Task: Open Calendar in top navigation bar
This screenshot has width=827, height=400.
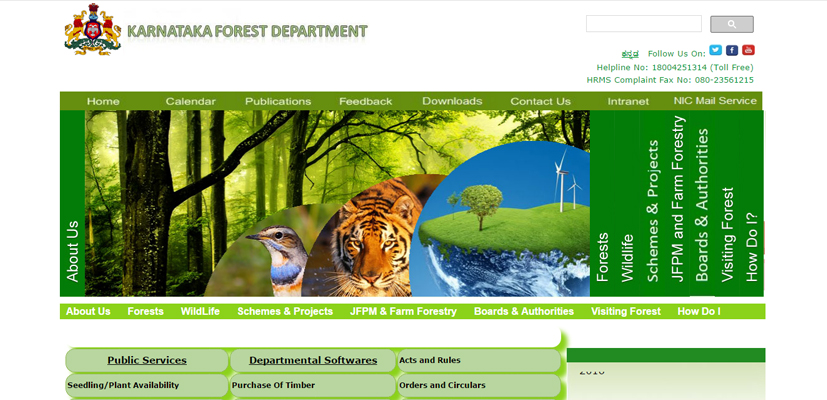Action: pos(190,101)
